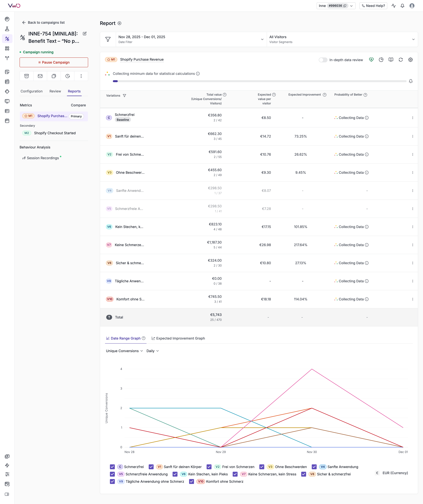Viewport: 423px width, 504px height.
Task: Open the campaign settings gear icon
Action: click(x=410, y=60)
